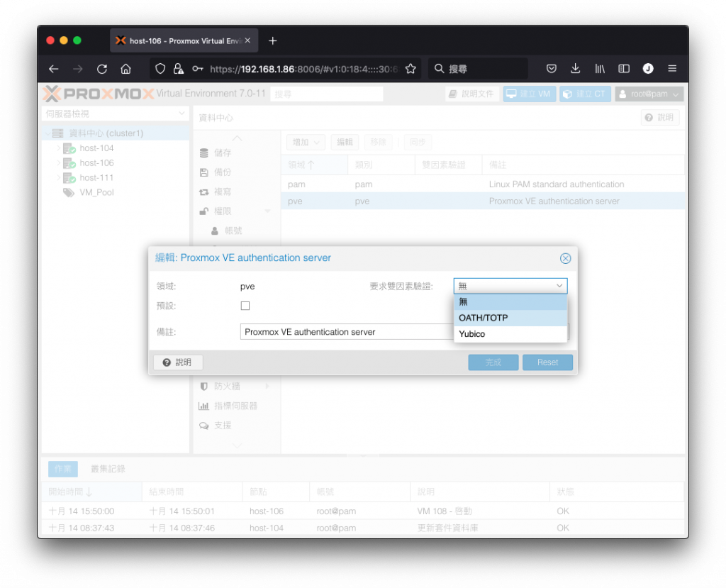This screenshot has height=588, width=726.
Task: Select the 更新套件資料庫 task row
Action: (x=363, y=528)
